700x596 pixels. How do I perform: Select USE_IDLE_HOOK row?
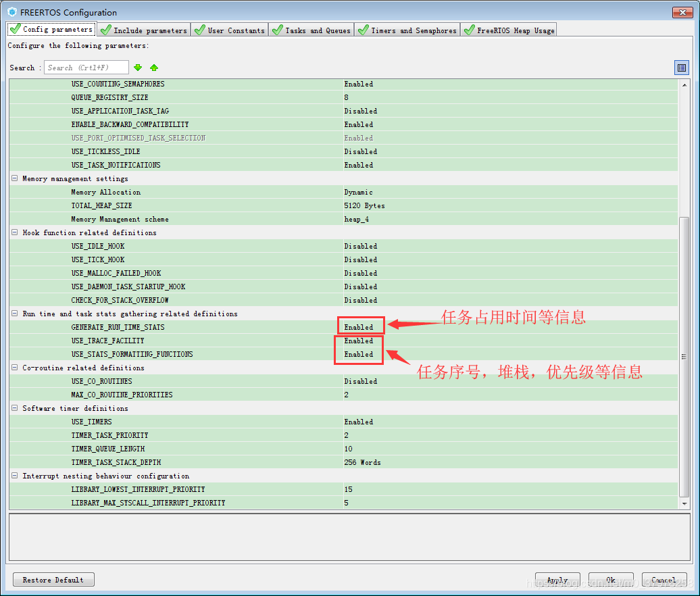[343, 246]
